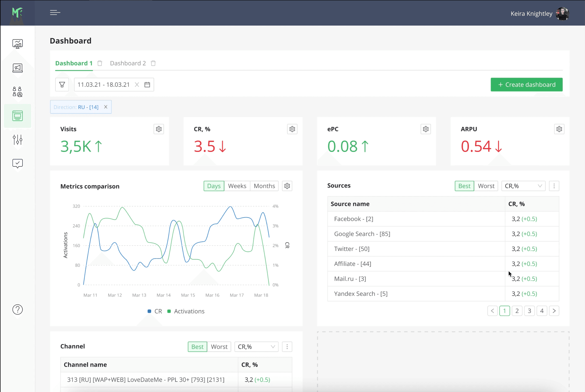This screenshot has height=392, width=585.
Task: Toggle the Activations green legend swatch
Action: 169,311
